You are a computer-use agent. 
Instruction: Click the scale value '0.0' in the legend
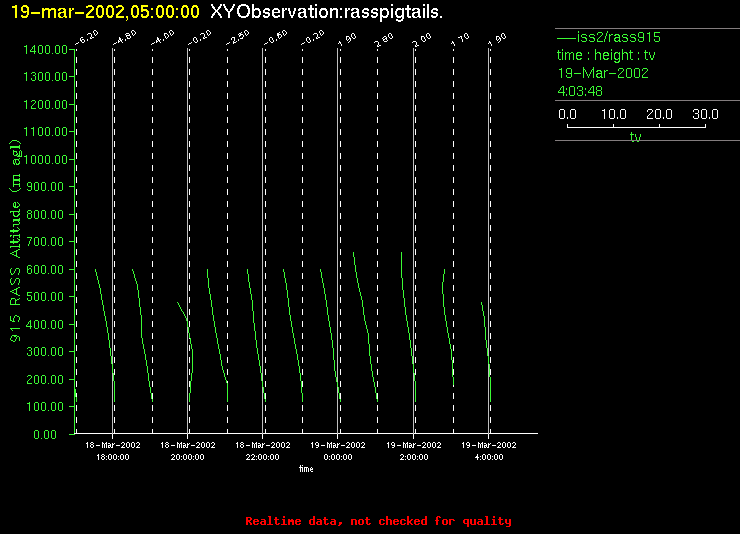pos(567,114)
